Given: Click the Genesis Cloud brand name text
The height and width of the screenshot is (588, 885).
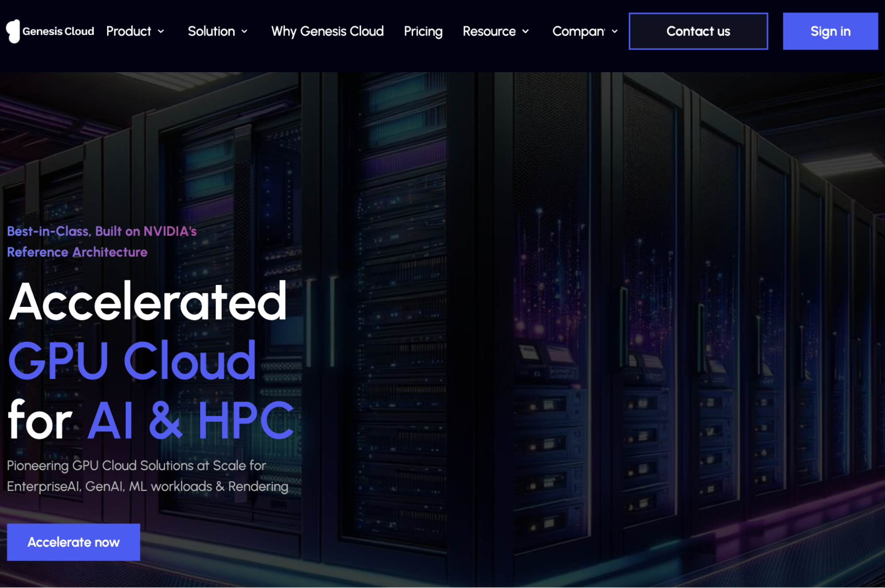Looking at the screenshot, I should 59,31.
